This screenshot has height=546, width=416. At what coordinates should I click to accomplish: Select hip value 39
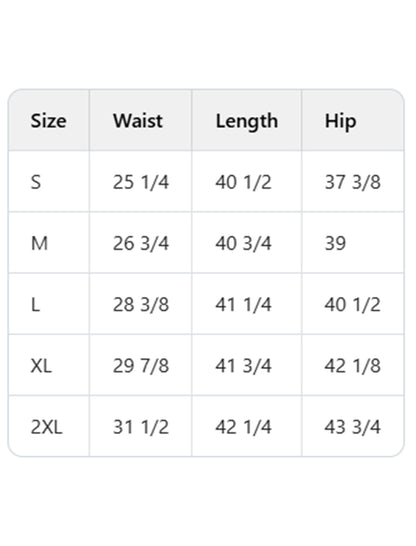pos(335,243)
